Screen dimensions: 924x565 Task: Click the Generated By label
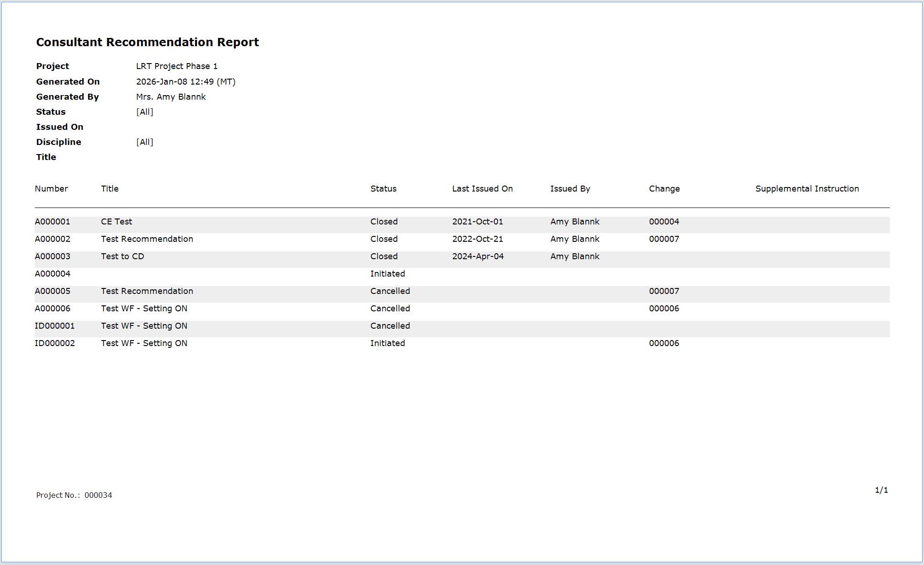68,97
